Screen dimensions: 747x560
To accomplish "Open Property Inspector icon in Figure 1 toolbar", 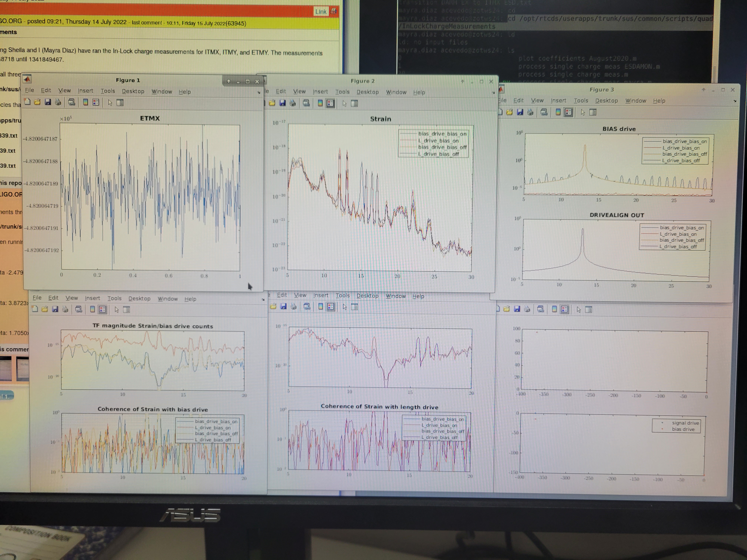I will tap(120, 103).
